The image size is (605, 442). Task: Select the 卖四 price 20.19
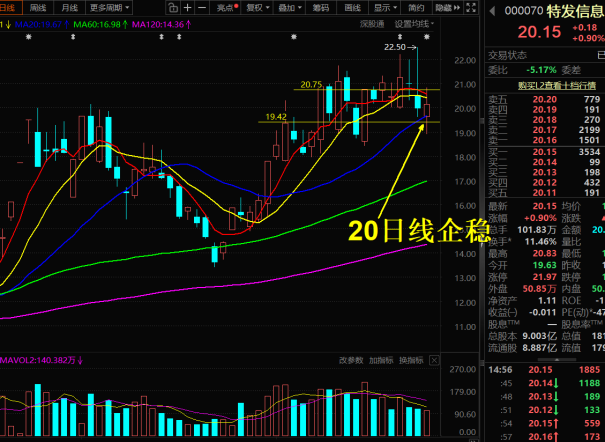click(x=544, y=110)
